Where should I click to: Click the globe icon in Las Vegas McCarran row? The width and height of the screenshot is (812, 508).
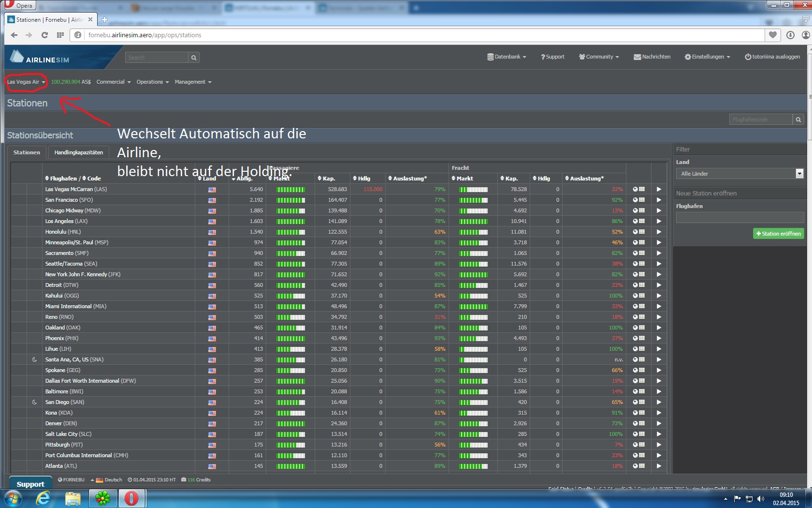coord(636,189)
